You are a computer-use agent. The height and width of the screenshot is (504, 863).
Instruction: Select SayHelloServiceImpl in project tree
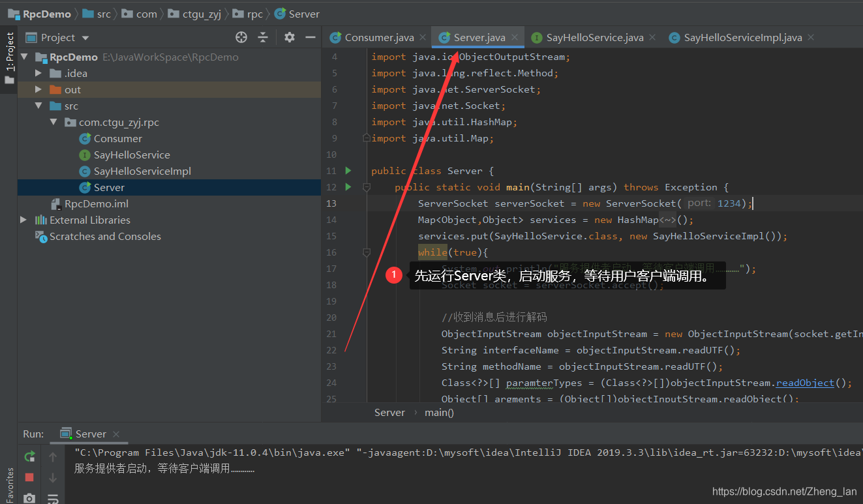(x=142, y=171)
